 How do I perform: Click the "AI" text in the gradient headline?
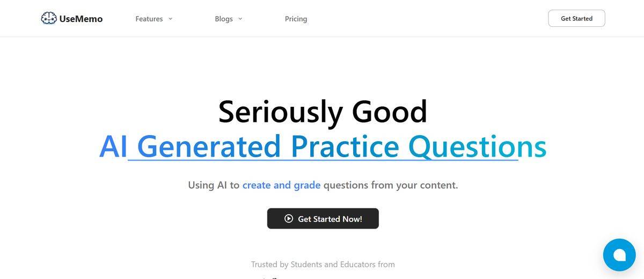113,146
